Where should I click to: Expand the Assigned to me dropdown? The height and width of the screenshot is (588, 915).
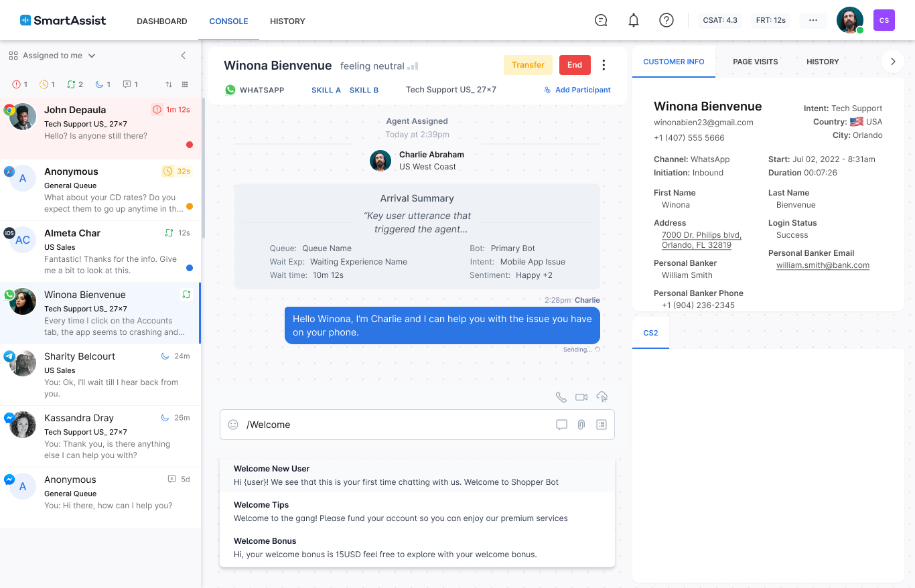click(x=52, y=56)
